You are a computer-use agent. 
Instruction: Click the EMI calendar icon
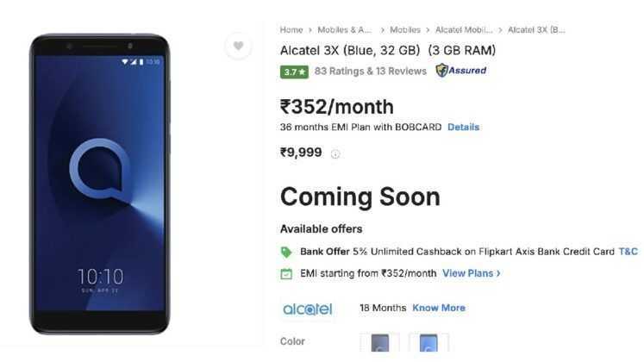(286, 274)
